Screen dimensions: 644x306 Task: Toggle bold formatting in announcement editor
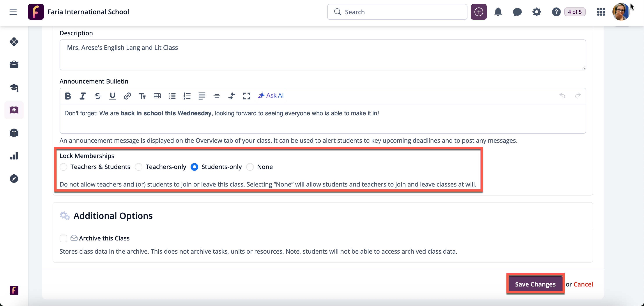pyautogui.click(x=68, y=96)
